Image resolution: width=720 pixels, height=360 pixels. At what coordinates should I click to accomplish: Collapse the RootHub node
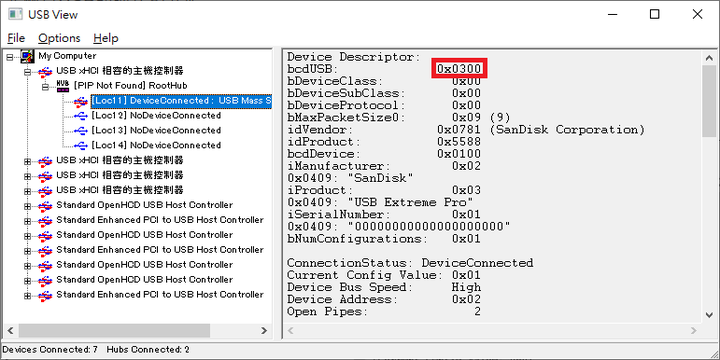[45, 86]
